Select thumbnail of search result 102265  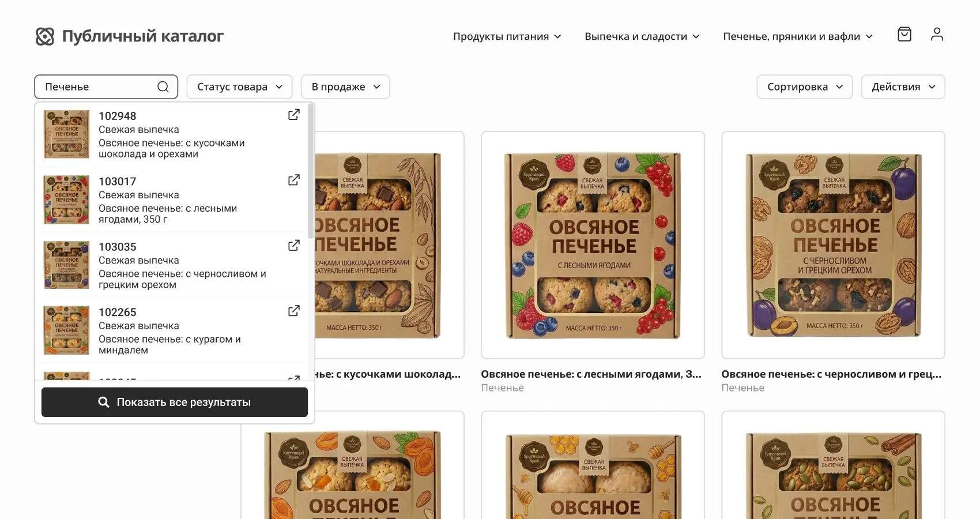pyautogui.click(x=67, y=330)
